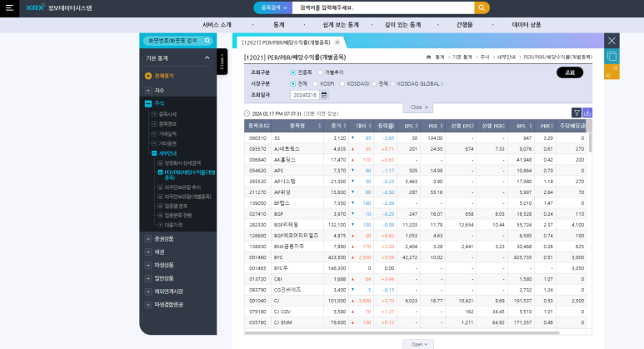This screenshot has height=349, width=644.
Task: Select the KOSDAQ GLOBAL radio button
Action: 392,84
